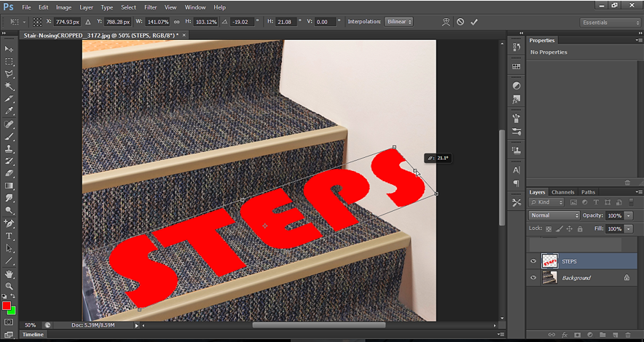Select the Rectangular Marquee tool
644x342 pixels.
pyautogui.click(x=9, y=62)
